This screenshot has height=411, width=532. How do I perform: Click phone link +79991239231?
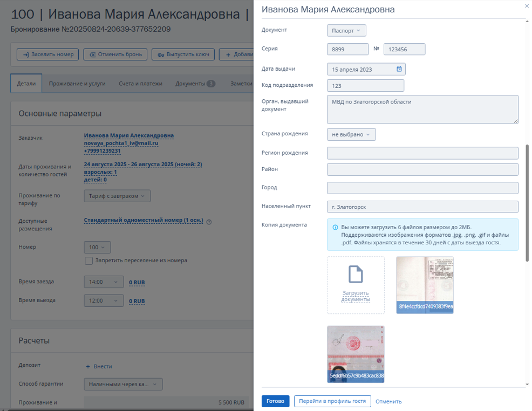tap(102, 151)
